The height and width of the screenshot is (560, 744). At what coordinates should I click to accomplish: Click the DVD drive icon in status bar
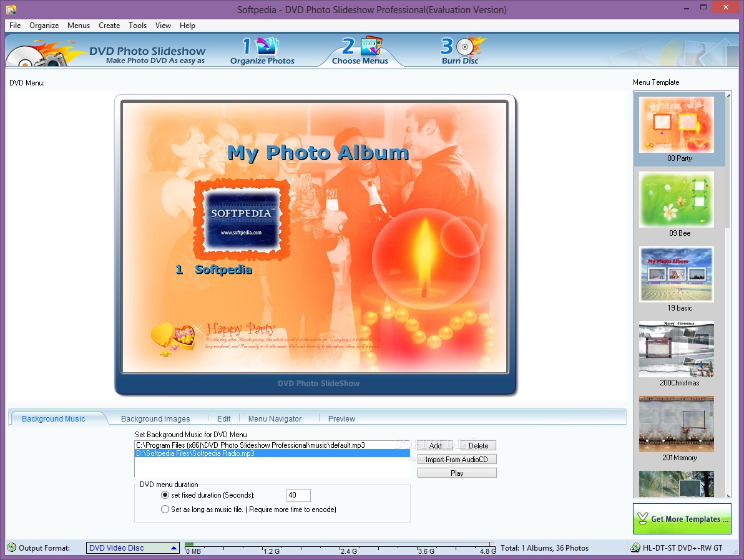(635, 548)
